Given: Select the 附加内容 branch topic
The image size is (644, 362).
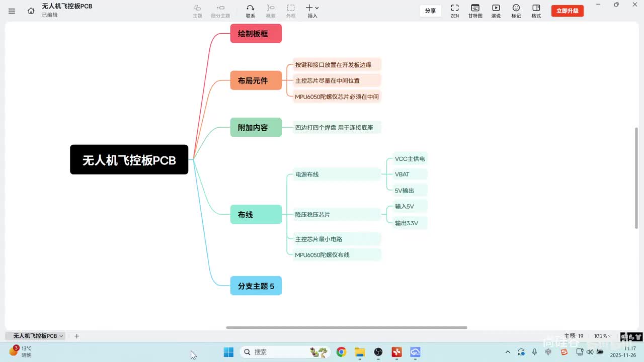Looking at the screenshot, I should [x=256, y=127].
